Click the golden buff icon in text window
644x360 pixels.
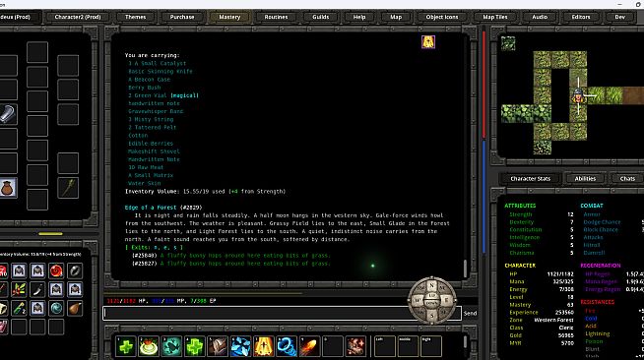coord(428,42)
